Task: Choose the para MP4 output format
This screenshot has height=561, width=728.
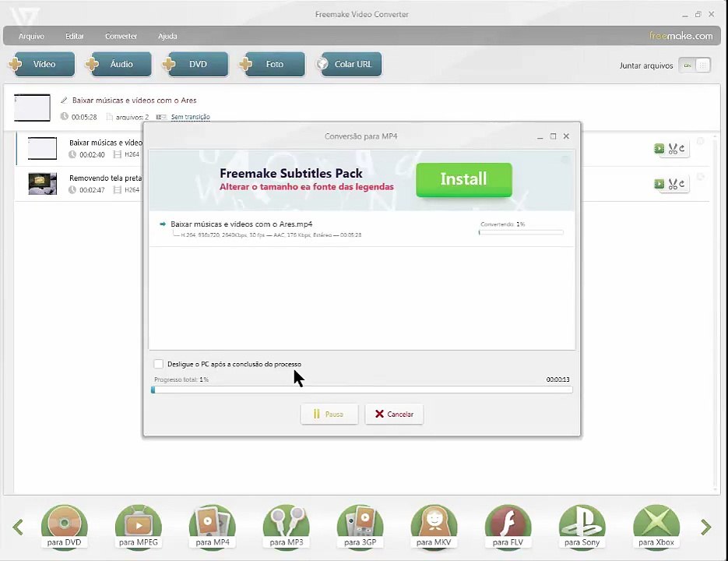Action: pyautogui.click(x=213, y=527)
